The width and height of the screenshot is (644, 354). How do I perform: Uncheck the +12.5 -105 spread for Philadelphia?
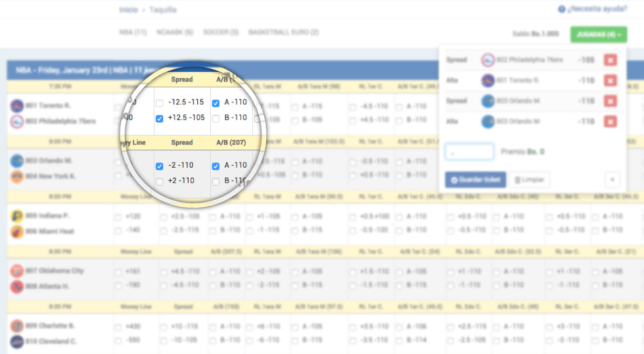pyautogui.click(x=159, y=118)
